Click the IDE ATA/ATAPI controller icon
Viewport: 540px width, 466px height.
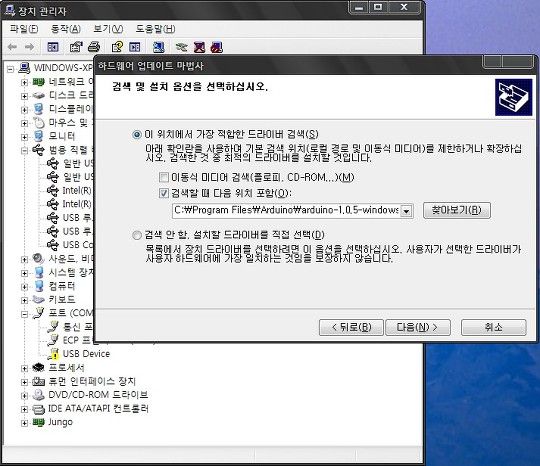(x=39, y=409)
